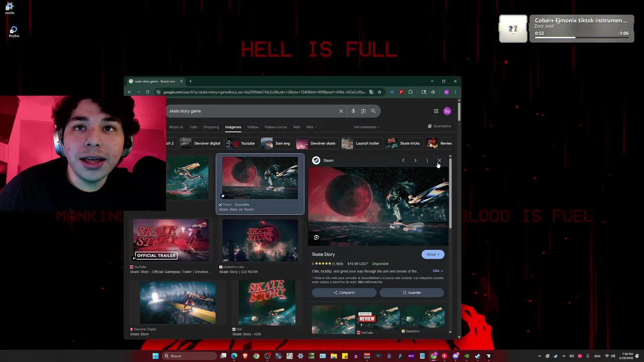644x362 pixels.
Task: Open the Windows Start menu
Action: click(155, 356)
